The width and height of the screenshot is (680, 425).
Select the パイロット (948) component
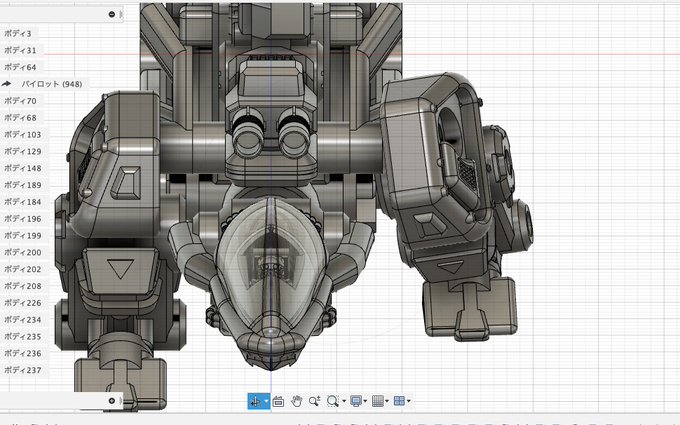52,84
